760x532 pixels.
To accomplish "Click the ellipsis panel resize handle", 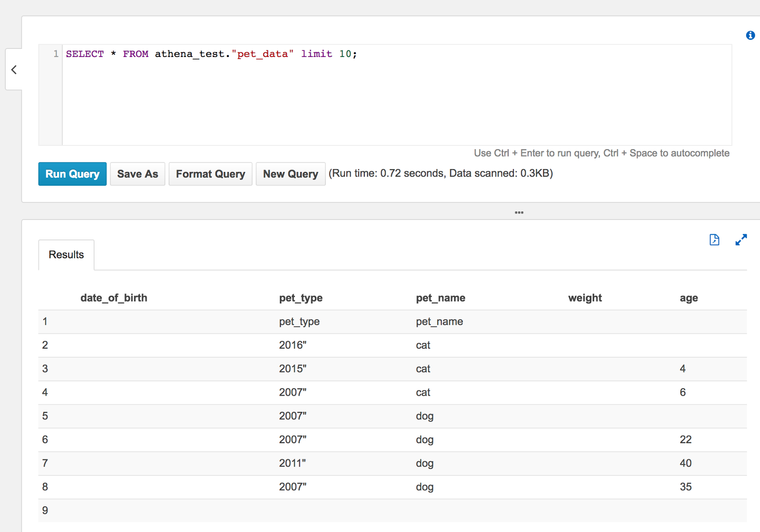I will point(519,212).
